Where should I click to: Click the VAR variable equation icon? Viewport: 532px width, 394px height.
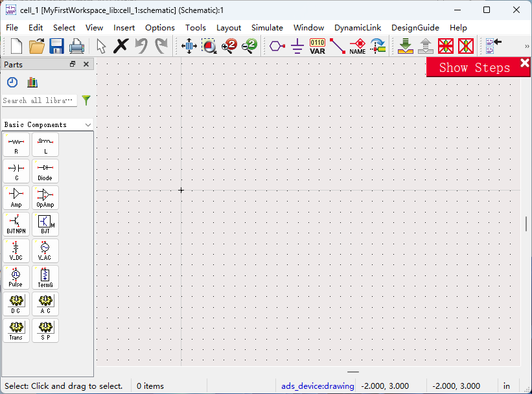point(318,46)
